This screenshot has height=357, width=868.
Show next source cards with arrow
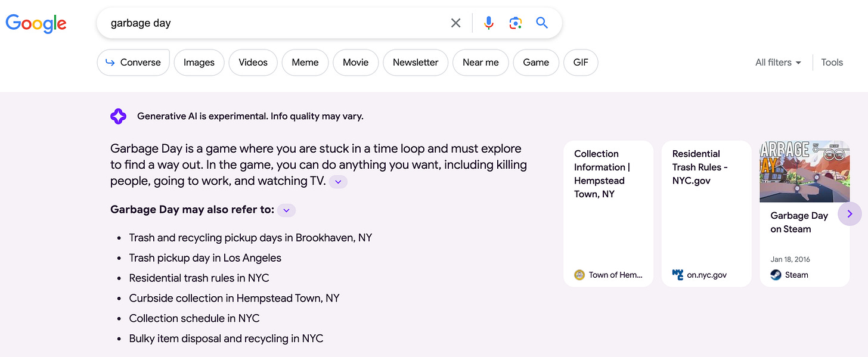(x=850, y=214)
